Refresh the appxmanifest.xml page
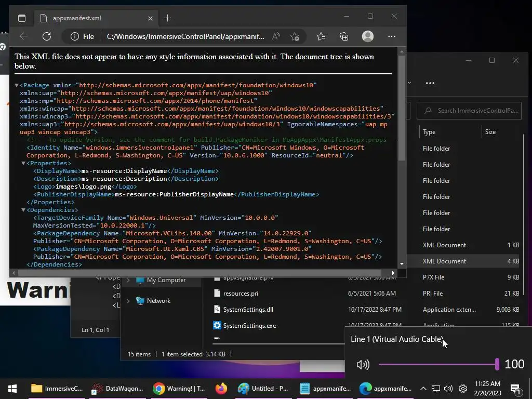 tap(47, 36)
